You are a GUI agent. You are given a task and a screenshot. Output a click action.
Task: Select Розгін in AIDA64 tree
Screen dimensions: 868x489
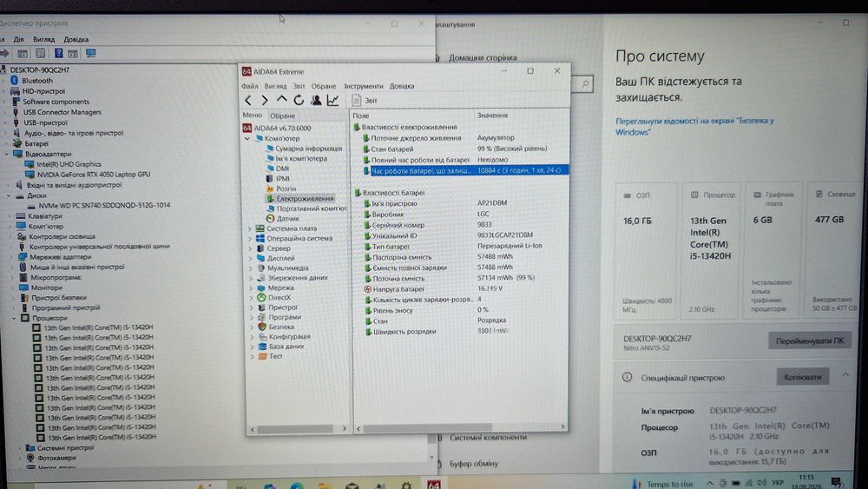(286, 188)
